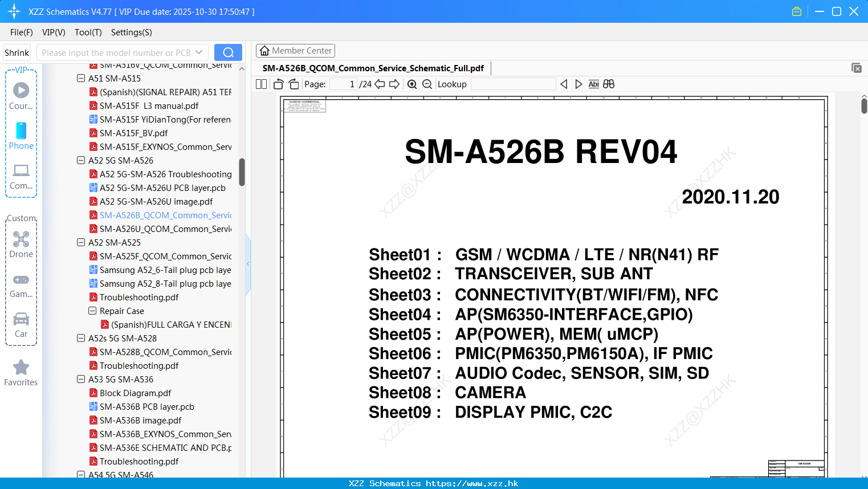
Task: Collapse the A53 5G SM-A536 node
Action: 81,379
